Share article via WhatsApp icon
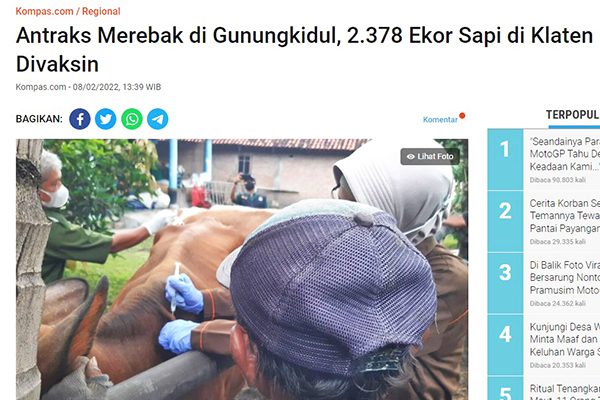Viewport: 600px width, 400px height. (132, 119)
